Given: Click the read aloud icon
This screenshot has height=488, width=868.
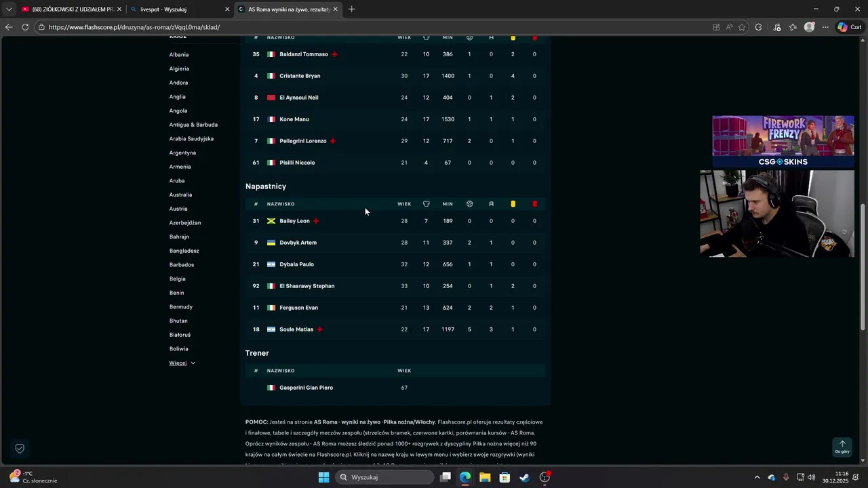Looking at the screenshot, I should click(x=729, y=27).
